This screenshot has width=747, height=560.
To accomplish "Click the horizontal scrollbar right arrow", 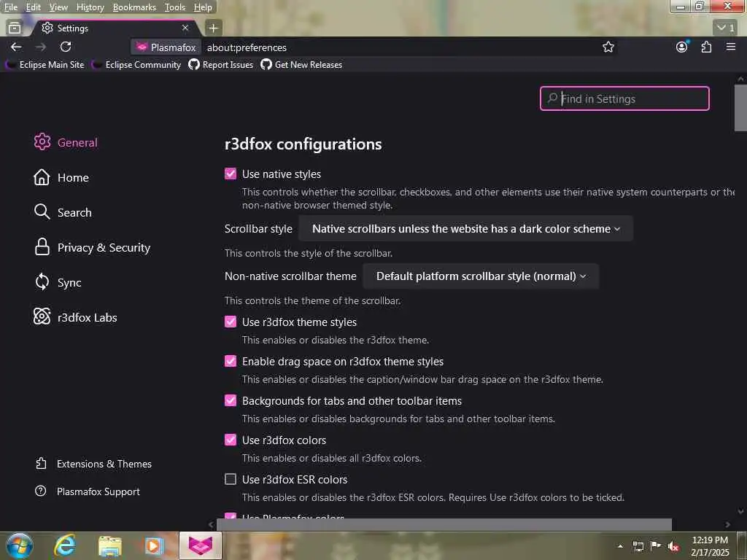I will (x=727, y=525).
